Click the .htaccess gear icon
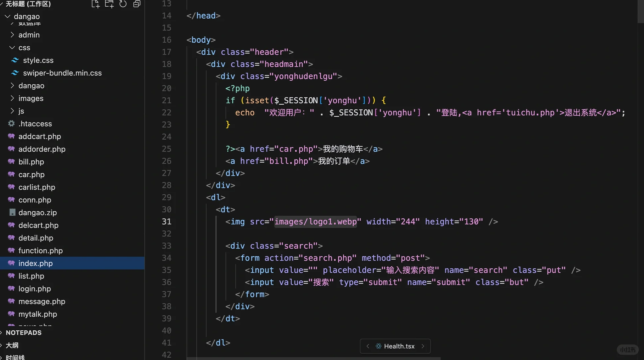This screenshot has width=644, height=360. 11,124
